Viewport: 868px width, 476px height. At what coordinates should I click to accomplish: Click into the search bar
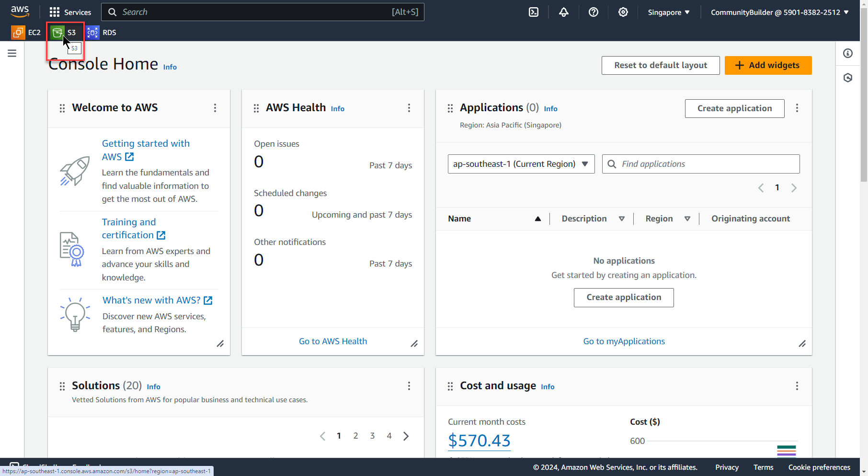tap(263, 12)
